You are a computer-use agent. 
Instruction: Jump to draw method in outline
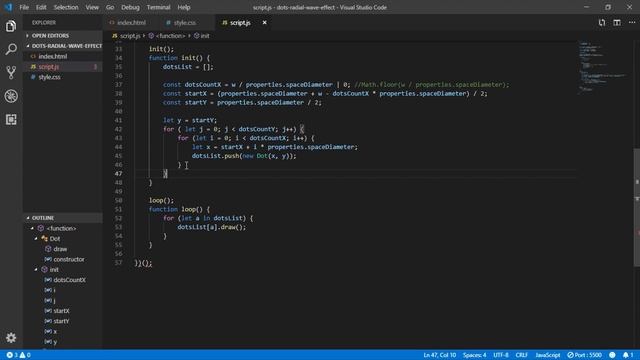point(60,249)
